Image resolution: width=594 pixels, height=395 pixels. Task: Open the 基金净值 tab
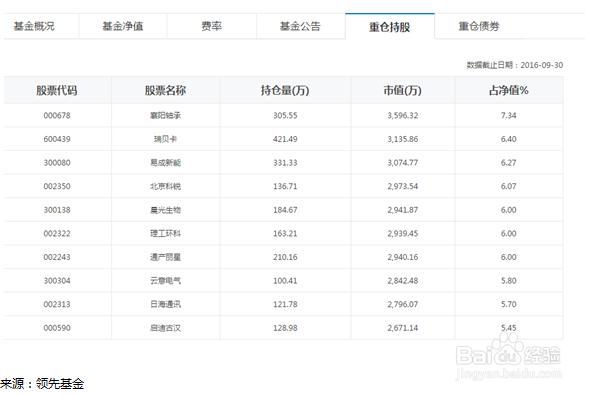coord(123,26)
